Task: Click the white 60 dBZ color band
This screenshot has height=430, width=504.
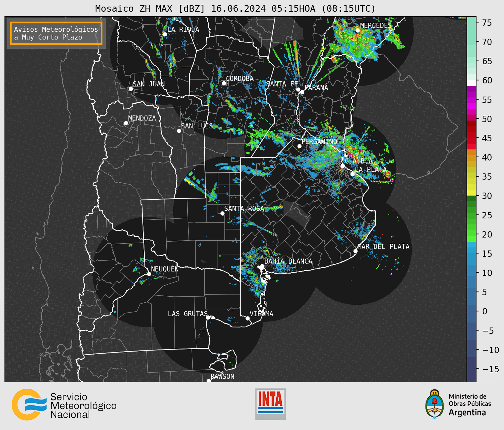Action: pyautogui.click(x=471, y=83)
